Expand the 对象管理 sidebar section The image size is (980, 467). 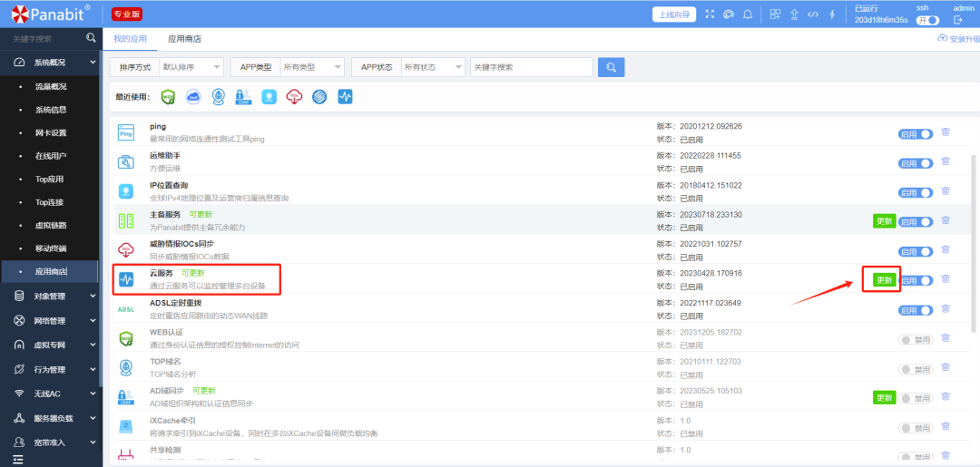pos(50,297)
